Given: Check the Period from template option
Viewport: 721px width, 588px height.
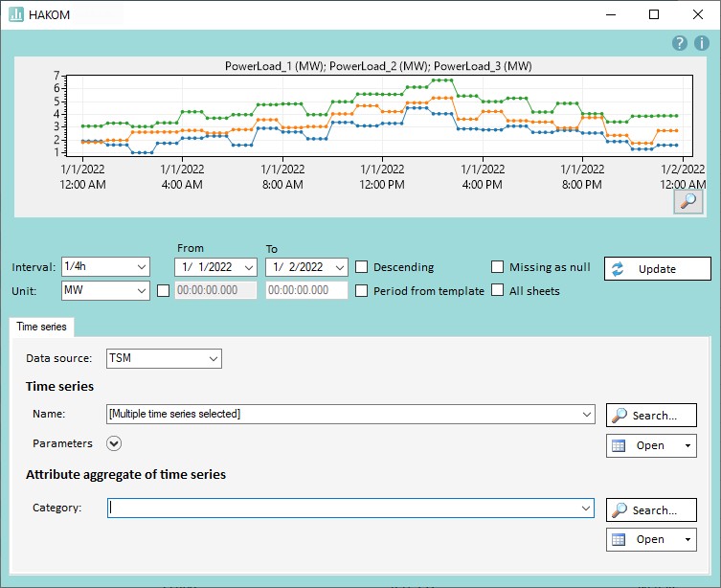Looking at the screenshot, I should point(362,290).
